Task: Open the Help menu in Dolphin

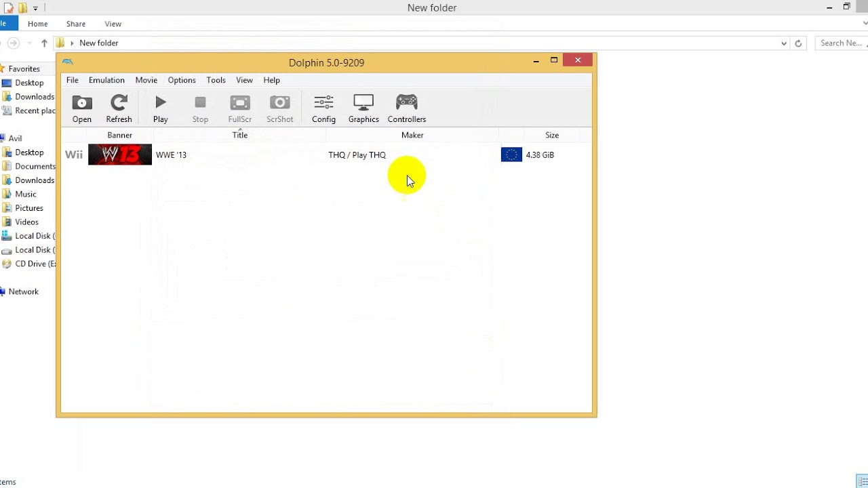Action: click(271, 80)
